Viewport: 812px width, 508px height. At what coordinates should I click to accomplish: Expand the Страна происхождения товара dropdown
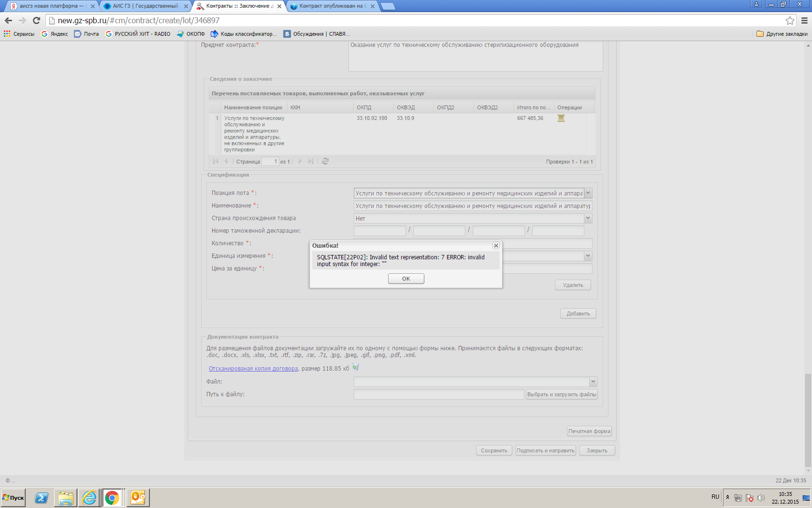point(588,218)
